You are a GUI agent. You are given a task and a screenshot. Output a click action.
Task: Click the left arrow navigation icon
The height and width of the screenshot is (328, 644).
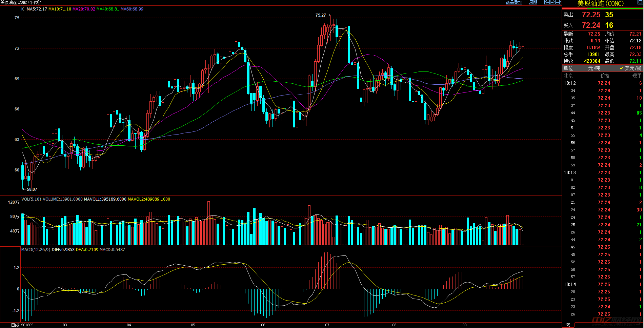(547, 2)
